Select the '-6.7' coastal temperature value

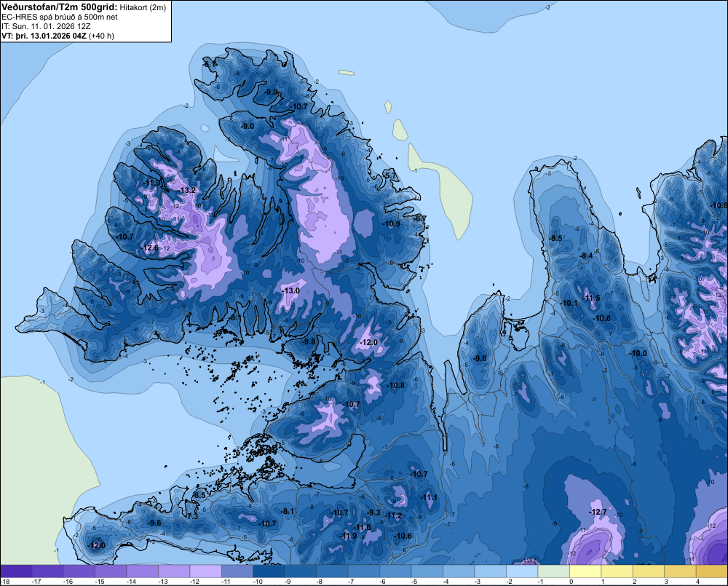420,218
